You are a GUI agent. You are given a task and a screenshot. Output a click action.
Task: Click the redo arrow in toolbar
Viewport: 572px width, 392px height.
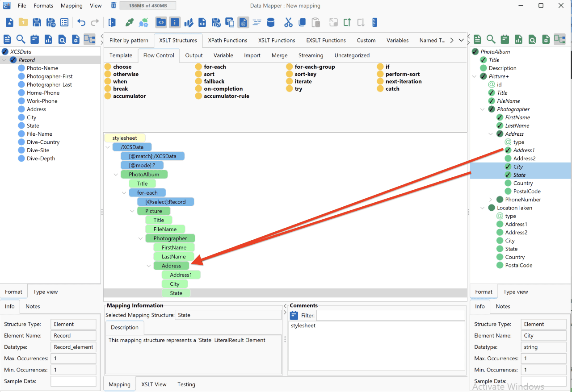95,22
